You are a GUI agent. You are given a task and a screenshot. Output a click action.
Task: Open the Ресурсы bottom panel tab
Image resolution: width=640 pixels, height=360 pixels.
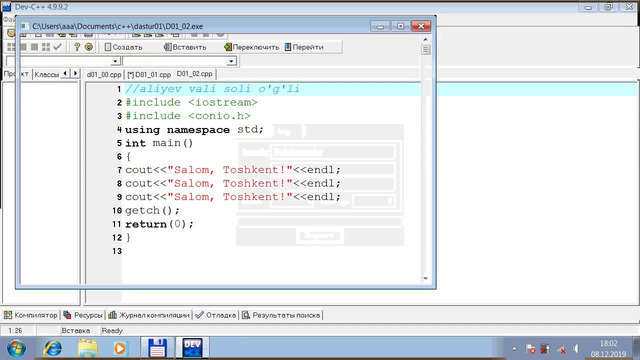click(83, 315)
